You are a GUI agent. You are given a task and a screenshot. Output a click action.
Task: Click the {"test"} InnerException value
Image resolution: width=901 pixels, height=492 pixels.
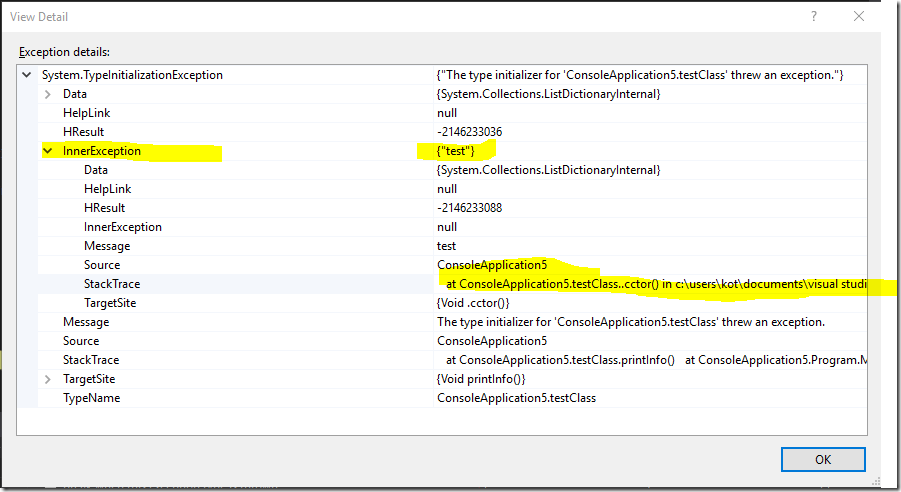pos(456,151)
